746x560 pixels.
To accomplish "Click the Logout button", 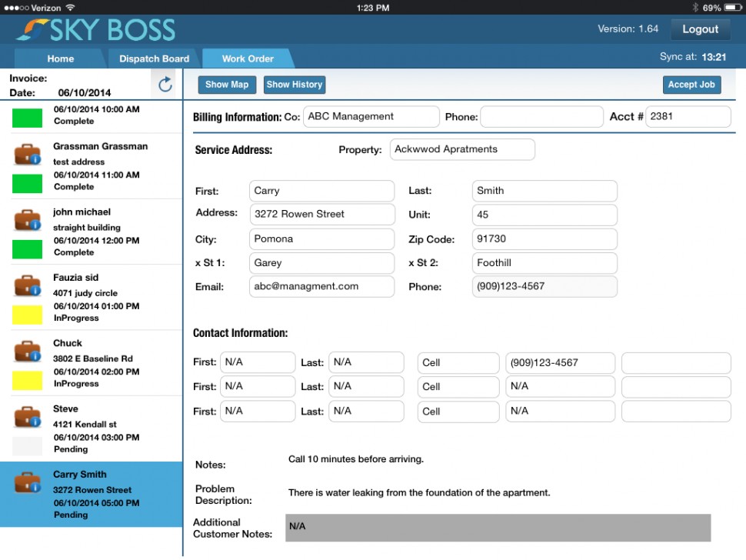I will [701, 29].
